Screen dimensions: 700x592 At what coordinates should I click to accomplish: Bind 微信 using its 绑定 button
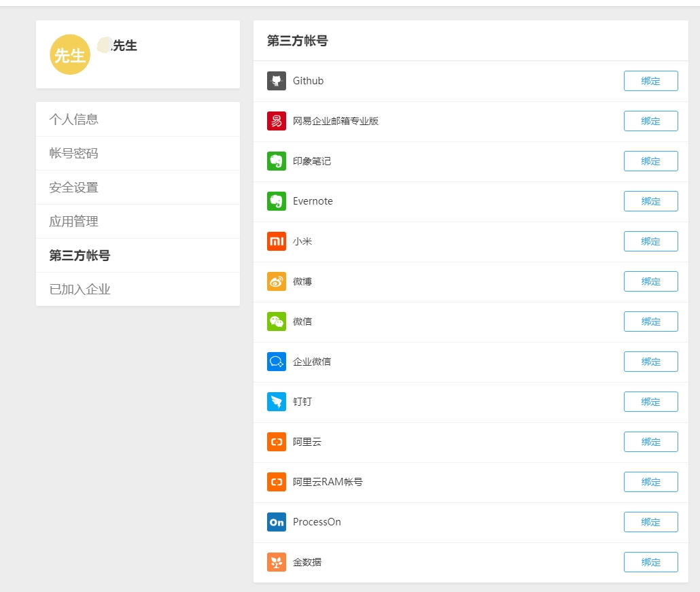650,321
